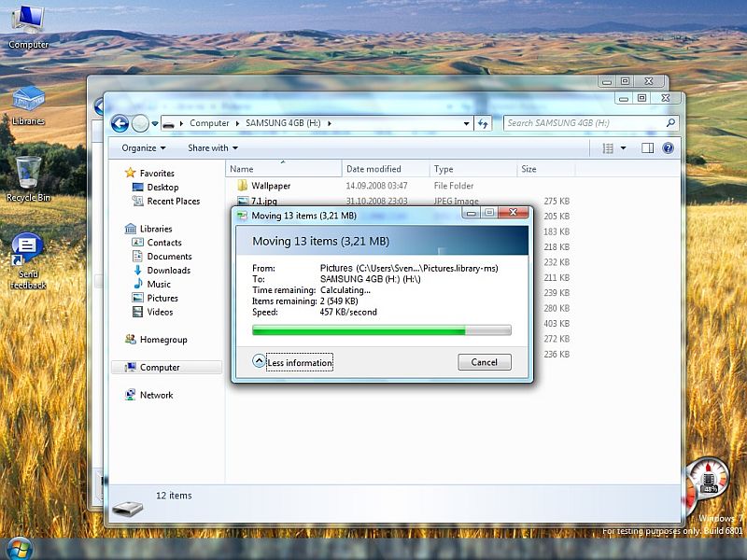Click the Back navigation arrow in Explorer
The height and width of the screenshot is (560, 747).
(x=120, y=123)
